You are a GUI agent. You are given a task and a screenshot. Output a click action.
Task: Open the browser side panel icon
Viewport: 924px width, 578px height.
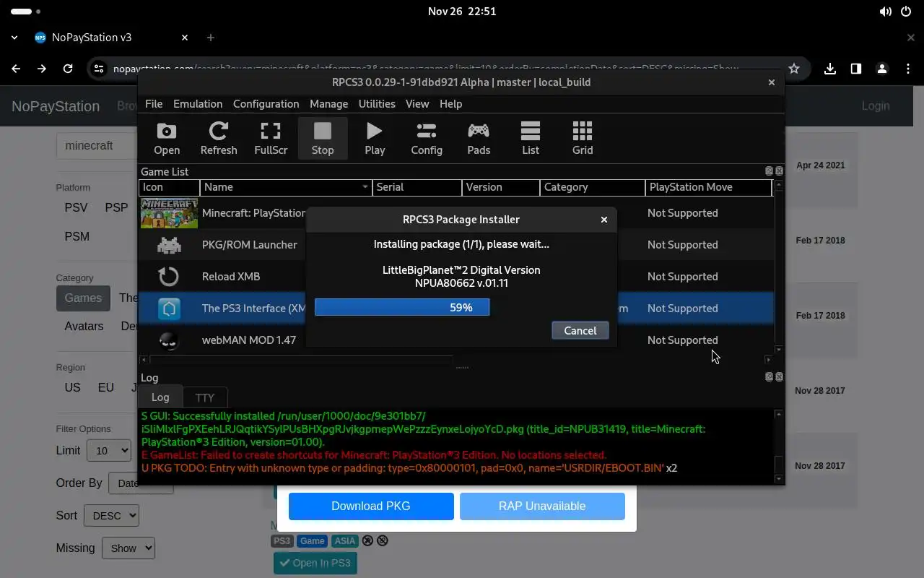pyautogui.click(x=856, y=69)
